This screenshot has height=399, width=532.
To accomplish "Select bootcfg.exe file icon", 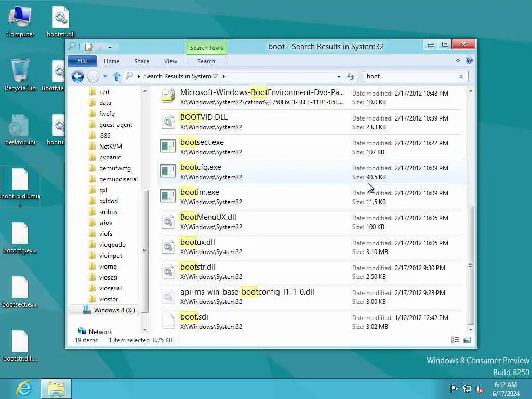I will 168,171.
